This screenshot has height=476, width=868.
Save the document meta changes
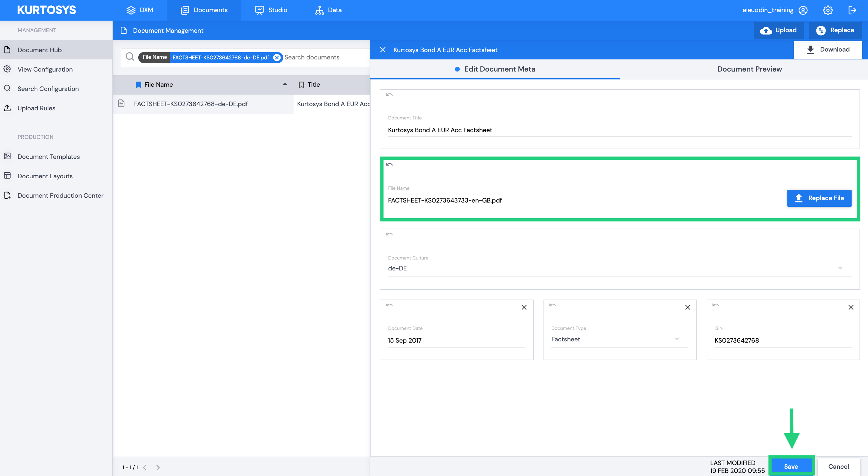point(791,466)
